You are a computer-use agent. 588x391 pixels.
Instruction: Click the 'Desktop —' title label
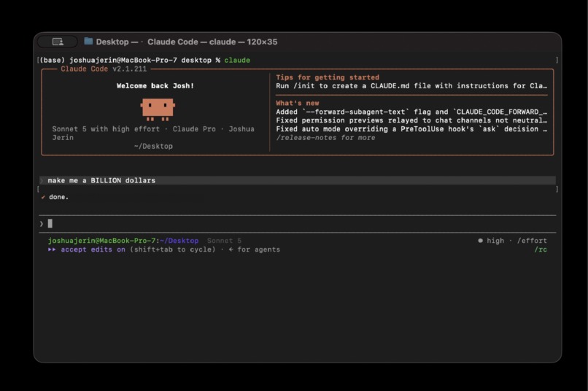[x=117, y=42]
